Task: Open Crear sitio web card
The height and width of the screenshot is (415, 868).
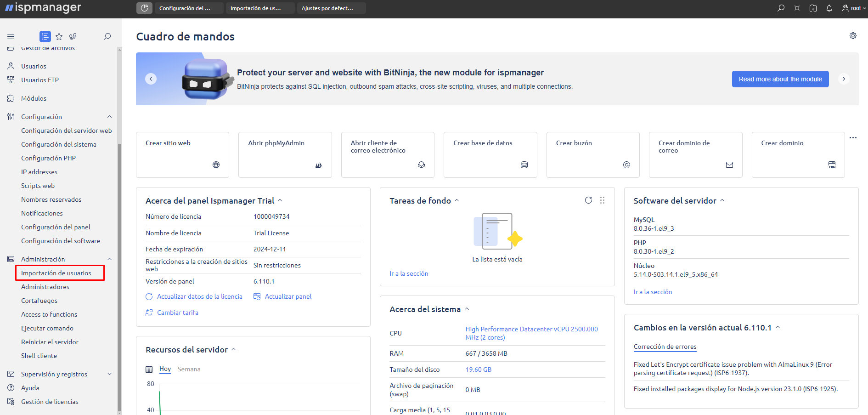Action: [x=182, y=155]
